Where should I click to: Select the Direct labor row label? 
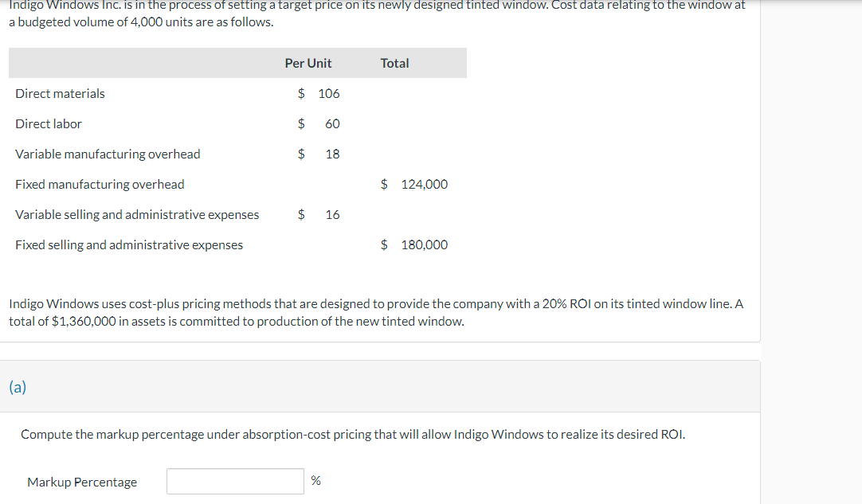click(49, 123)
